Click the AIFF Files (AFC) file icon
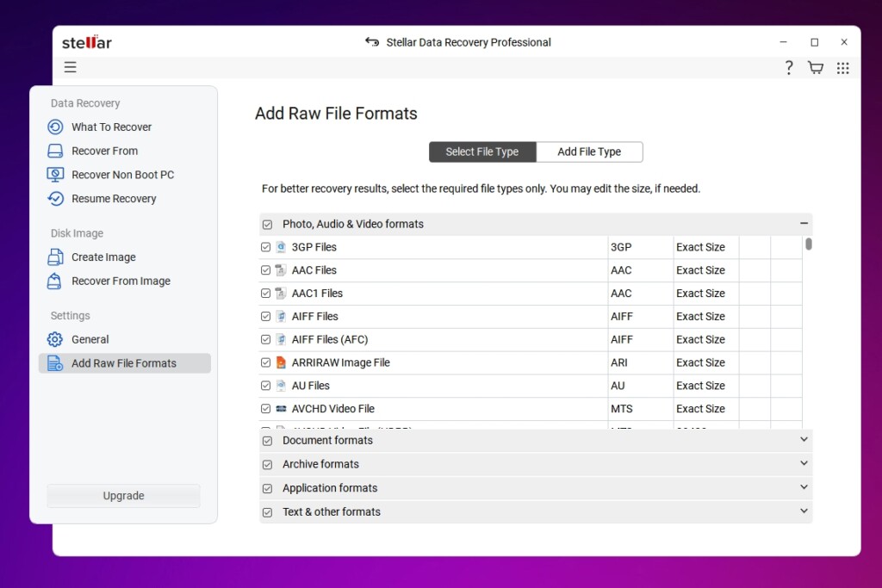The height and width of the screenshot is (588, 882). point(281,339)
